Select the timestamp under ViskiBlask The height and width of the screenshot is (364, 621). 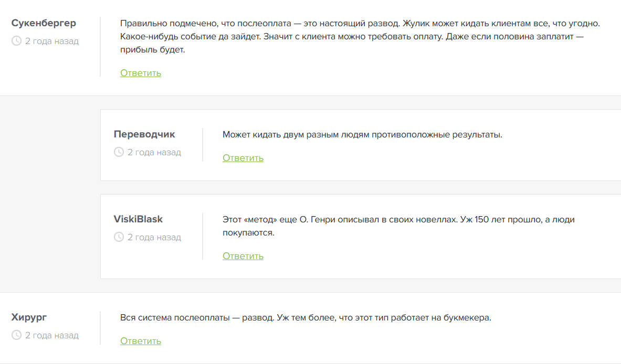click(154, 238)
